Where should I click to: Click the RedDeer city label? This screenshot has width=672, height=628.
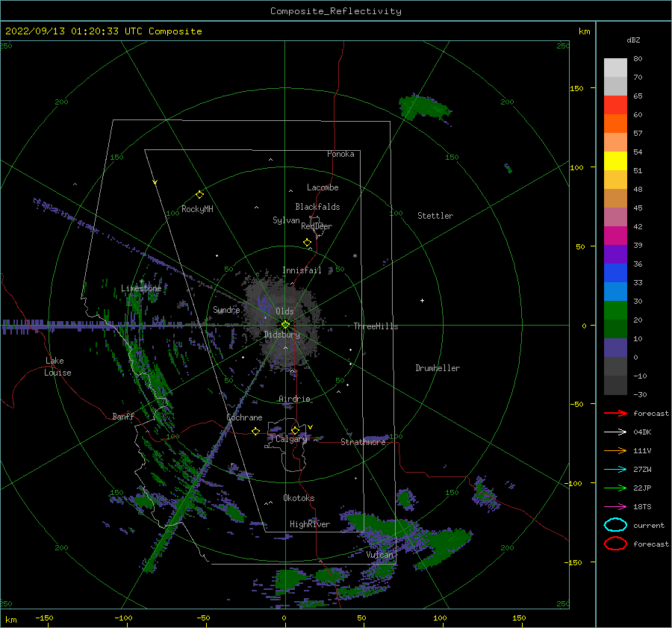tap(317, 226)
